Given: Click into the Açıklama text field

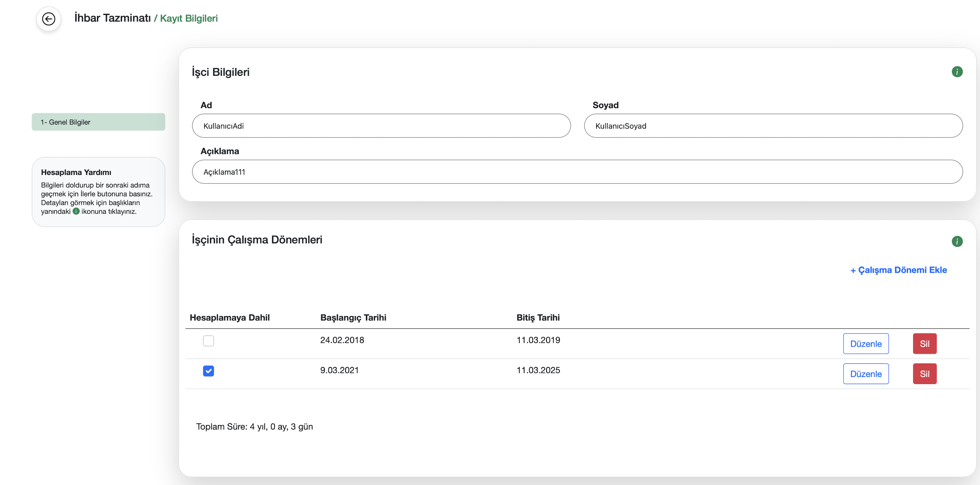Looking at the screenshot, I should coord(577,172).
